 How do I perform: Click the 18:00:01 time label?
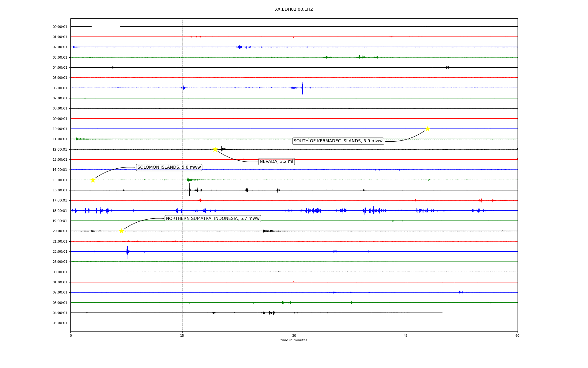pos(60,211)
